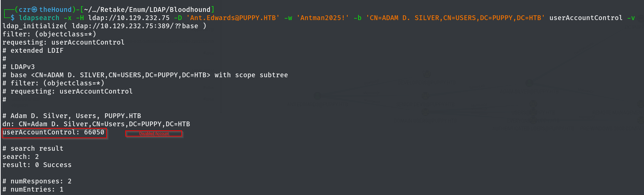Click the '# numEntries: 1' line
644x195 pixels.
pyautogui.click(x=33, y=189)
